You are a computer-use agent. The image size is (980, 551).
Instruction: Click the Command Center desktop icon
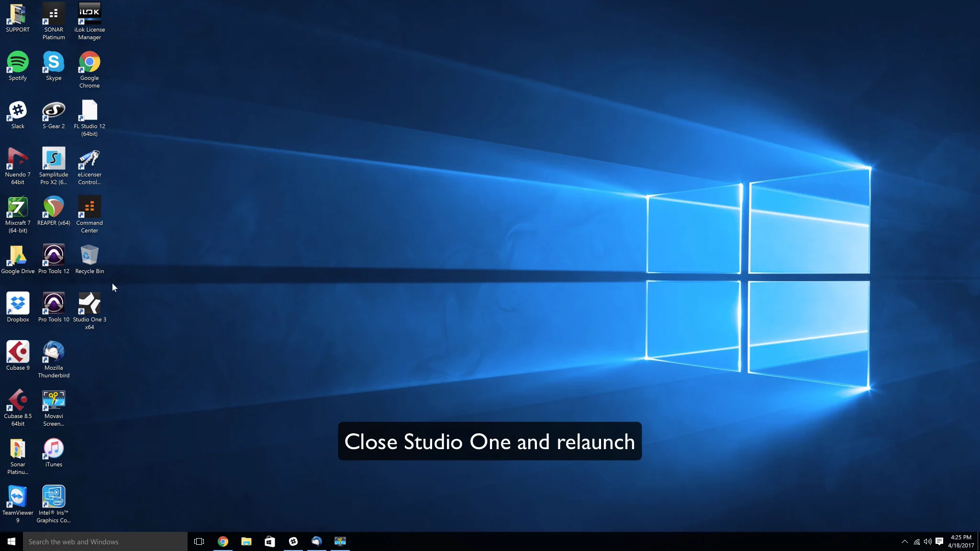89,215
